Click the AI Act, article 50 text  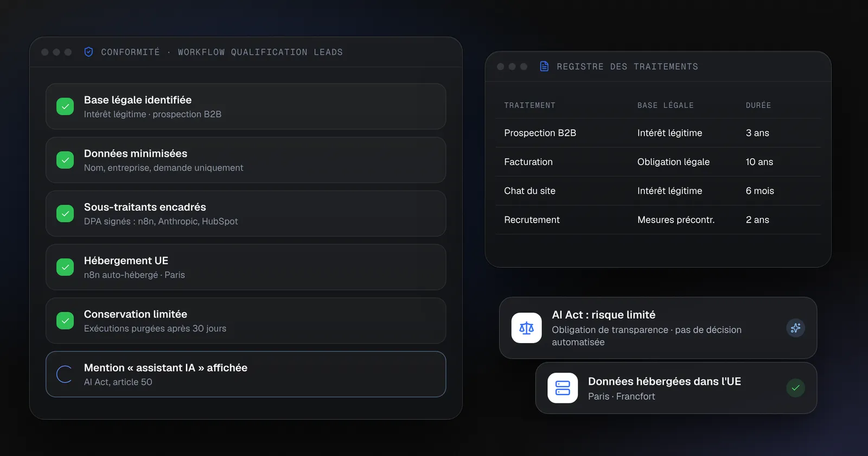[118, 382]
